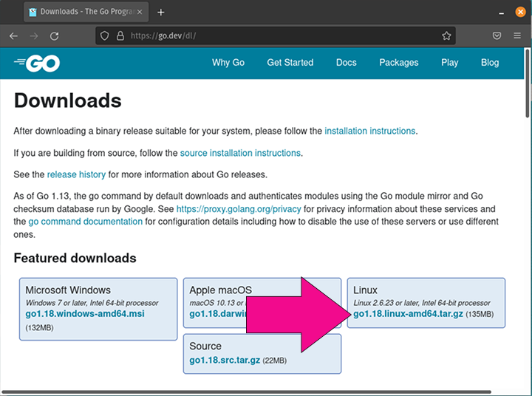Minimize the browser window

coord(501,13)
